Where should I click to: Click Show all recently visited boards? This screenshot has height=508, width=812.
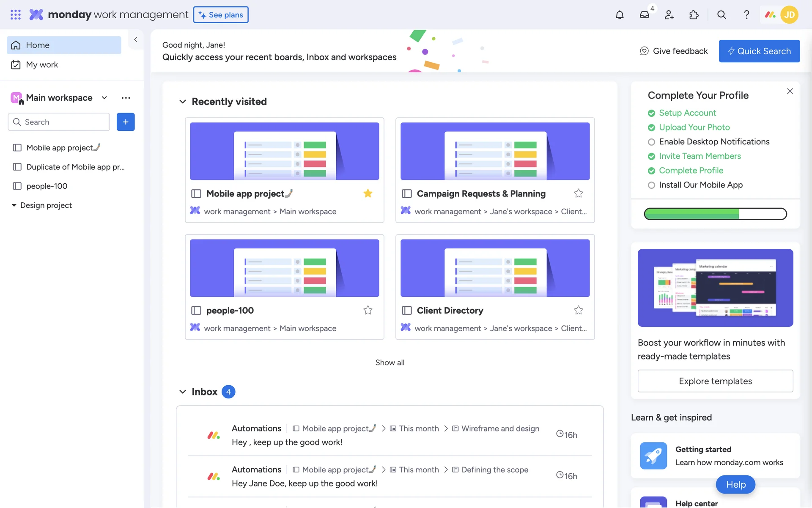point(390,363)
